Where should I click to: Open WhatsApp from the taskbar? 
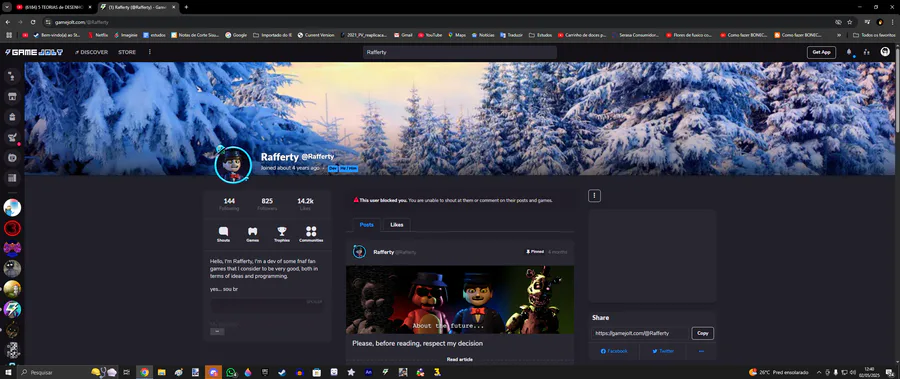click(231, 372)
